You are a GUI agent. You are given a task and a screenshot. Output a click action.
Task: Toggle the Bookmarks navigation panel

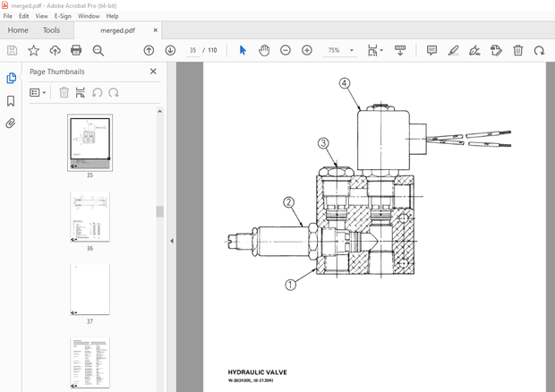coord(11,101)
